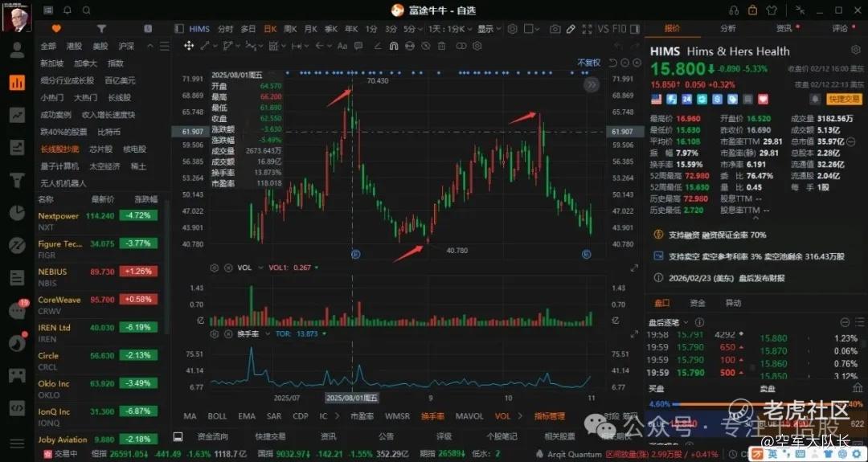Select CoreWeave CRWV in watchlist
Screen dimensions: 868x462
100,305
